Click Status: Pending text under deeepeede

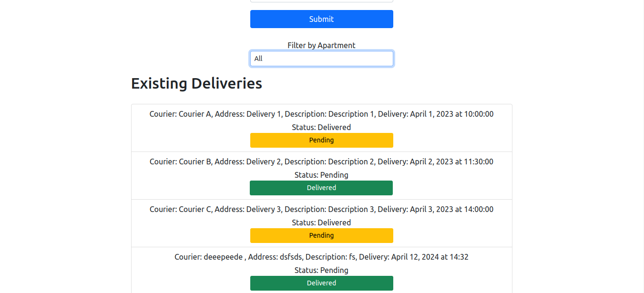pos(321,270)
